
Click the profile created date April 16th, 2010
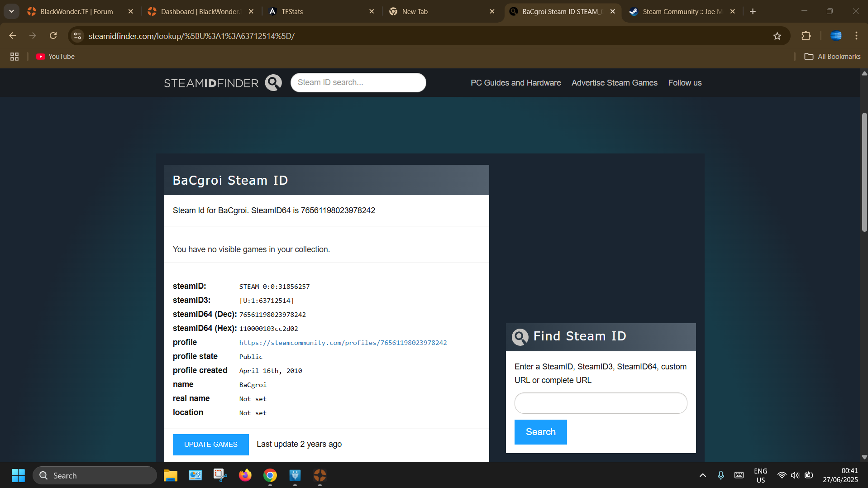(271, 371)
